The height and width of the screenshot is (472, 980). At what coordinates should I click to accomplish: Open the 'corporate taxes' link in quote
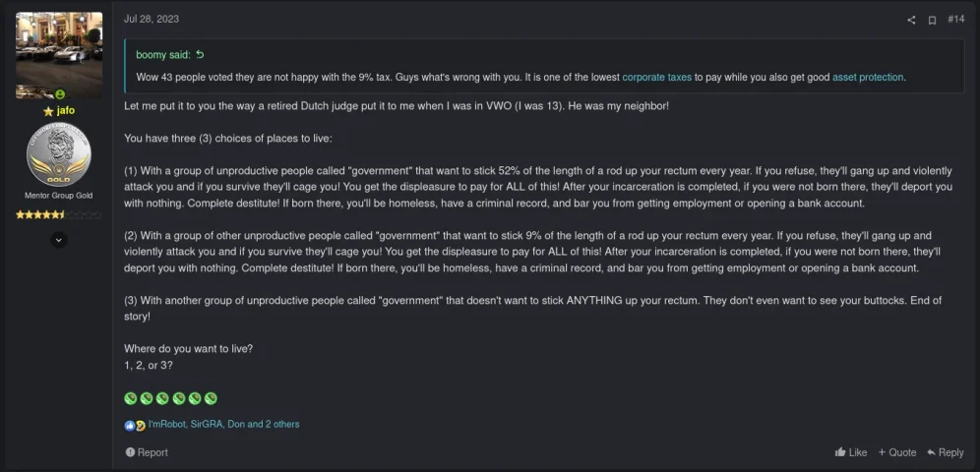(657, 78)
